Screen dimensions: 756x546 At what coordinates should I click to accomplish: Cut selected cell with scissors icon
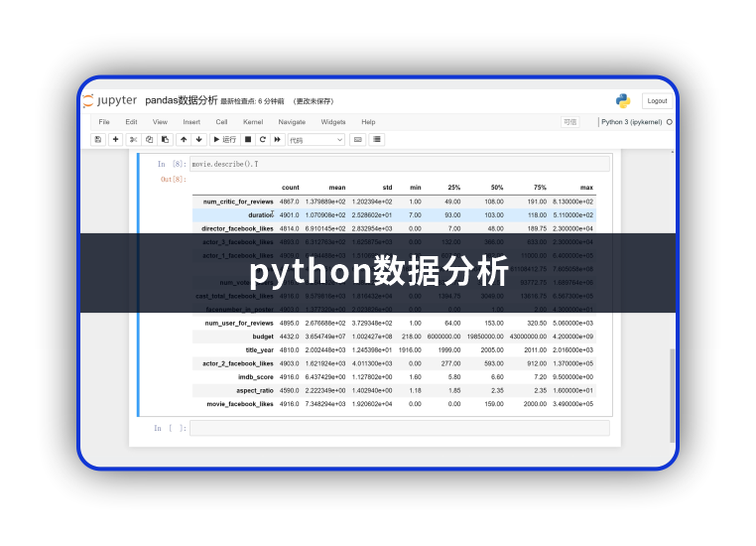tap(134, 140)
